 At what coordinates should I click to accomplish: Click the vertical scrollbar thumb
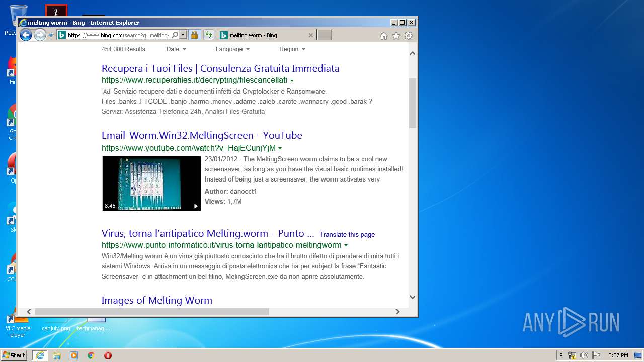click(413, 103)
